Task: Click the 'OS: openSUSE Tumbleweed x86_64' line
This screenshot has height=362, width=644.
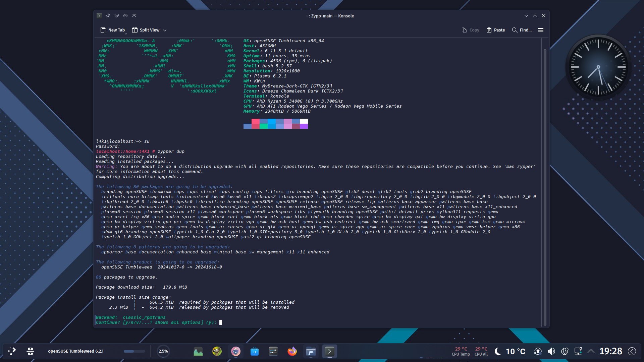Action: point(284,41)
